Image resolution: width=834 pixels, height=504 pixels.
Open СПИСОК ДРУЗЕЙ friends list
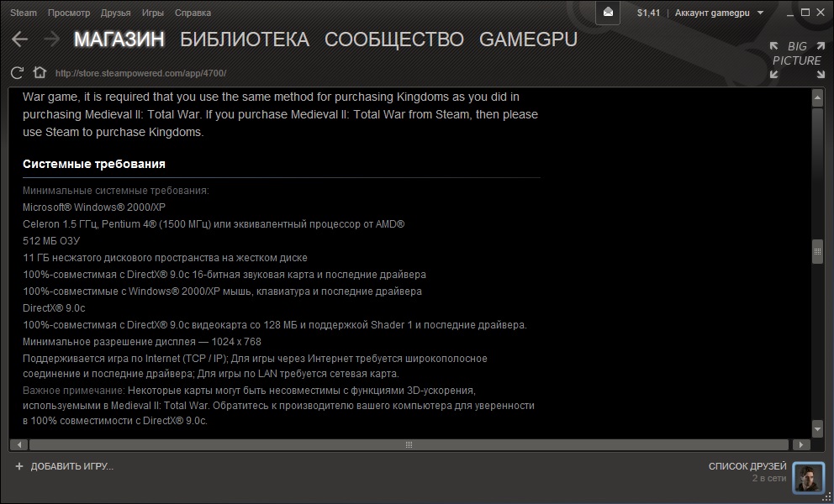pyautogui.click(x=747, y=466)
